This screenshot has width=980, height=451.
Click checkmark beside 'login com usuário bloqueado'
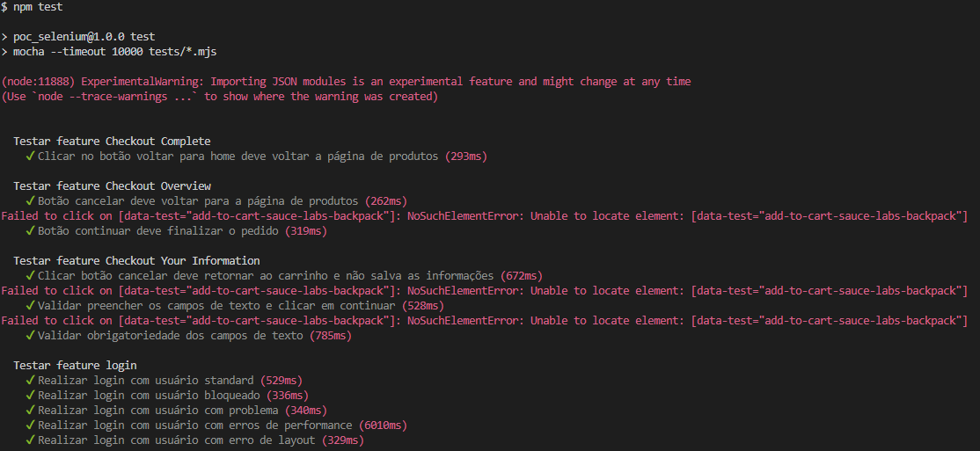click(29, 395)
